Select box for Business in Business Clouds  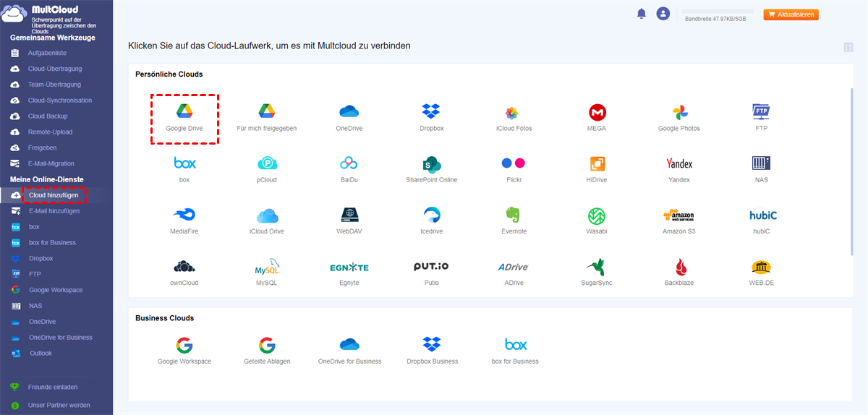pos(515,345)
